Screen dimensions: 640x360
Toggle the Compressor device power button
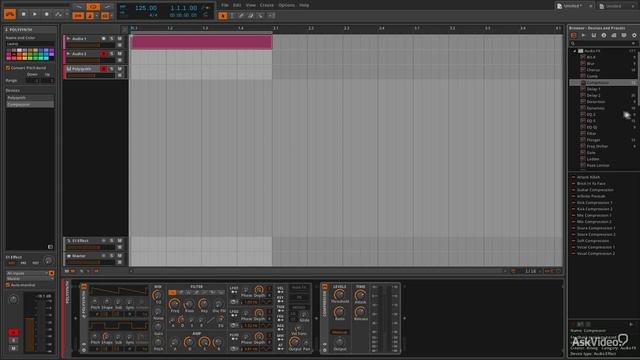325,287
